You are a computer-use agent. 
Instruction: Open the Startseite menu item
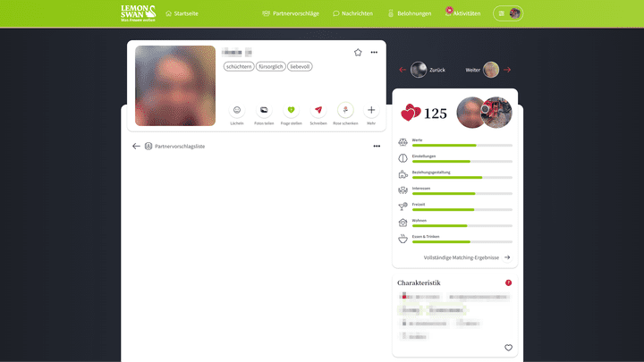[x=182, y=13]
